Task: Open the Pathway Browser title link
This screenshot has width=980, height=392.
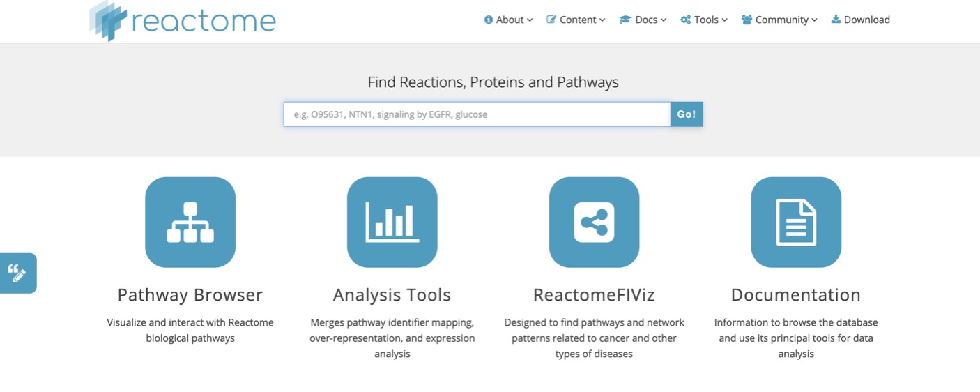Action: click(190, 295)
